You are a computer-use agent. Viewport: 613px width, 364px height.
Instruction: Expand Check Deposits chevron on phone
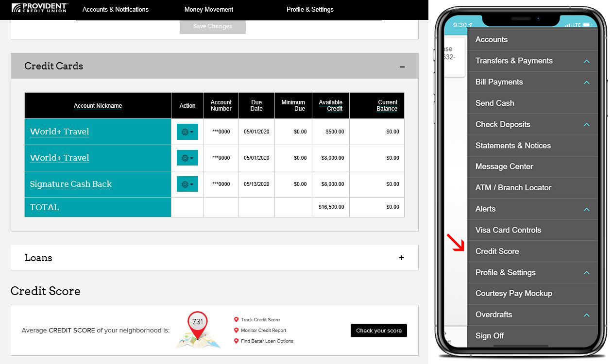point(586,125)
